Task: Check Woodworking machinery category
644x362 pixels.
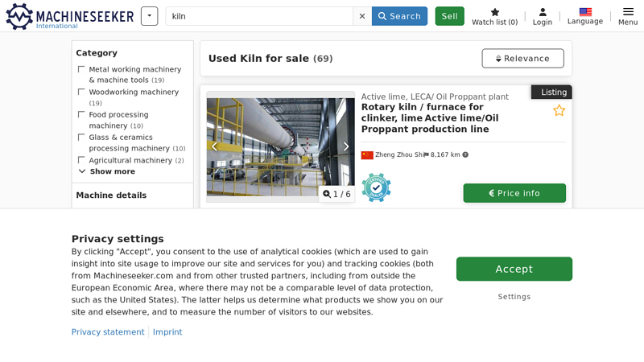Action: point(81,93)
